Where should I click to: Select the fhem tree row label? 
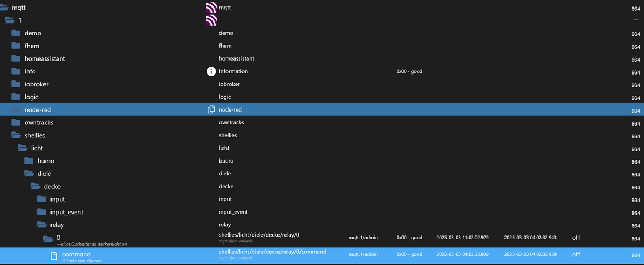[32, 46]
